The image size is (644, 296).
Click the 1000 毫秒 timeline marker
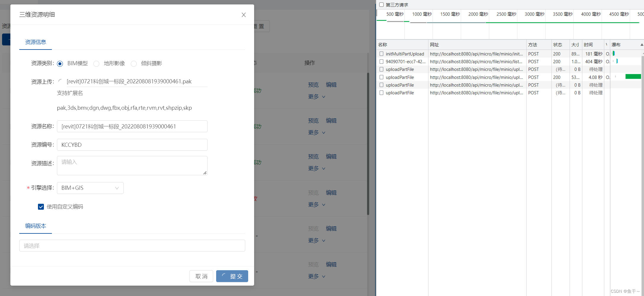pos(422,14)
